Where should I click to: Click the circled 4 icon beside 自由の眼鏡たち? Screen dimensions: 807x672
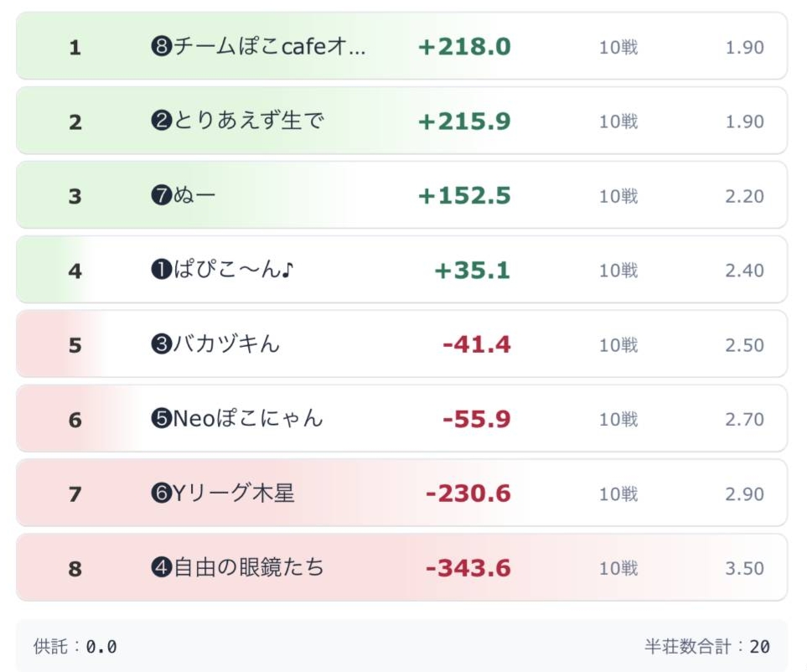click(x=161, y=568)
